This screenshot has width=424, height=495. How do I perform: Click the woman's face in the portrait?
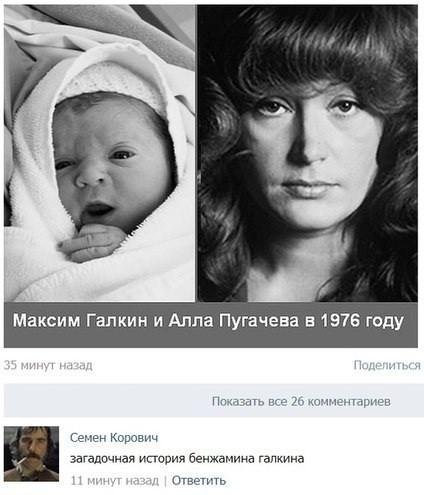310,157
